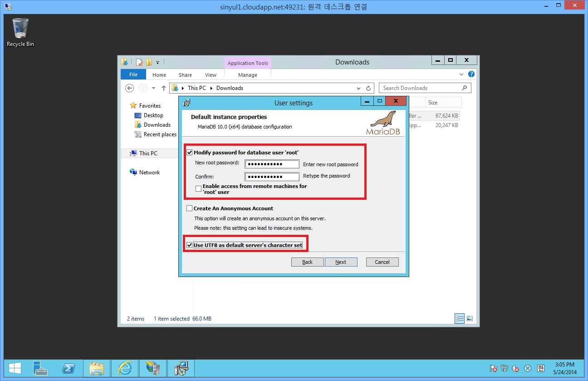588x381 pixels.
Task: Open the Customize Quick Access Toolbar dropdown
Action: point(158,62)
